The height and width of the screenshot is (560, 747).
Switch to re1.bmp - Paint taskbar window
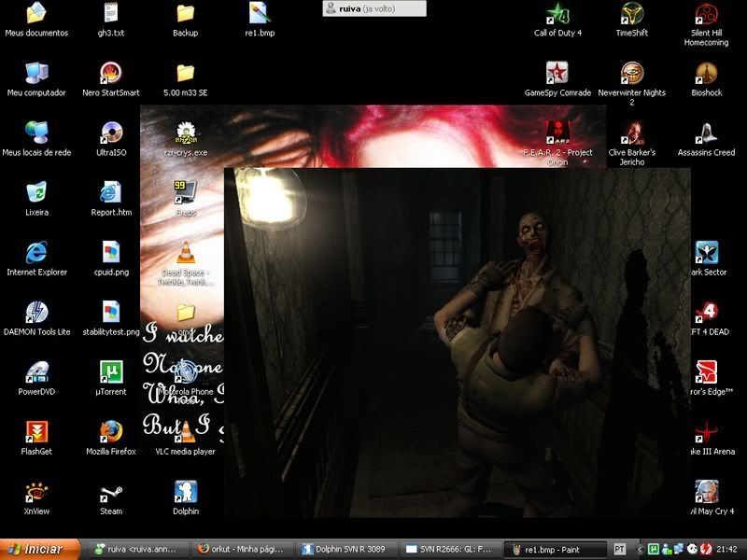click(x=555, y=549)
